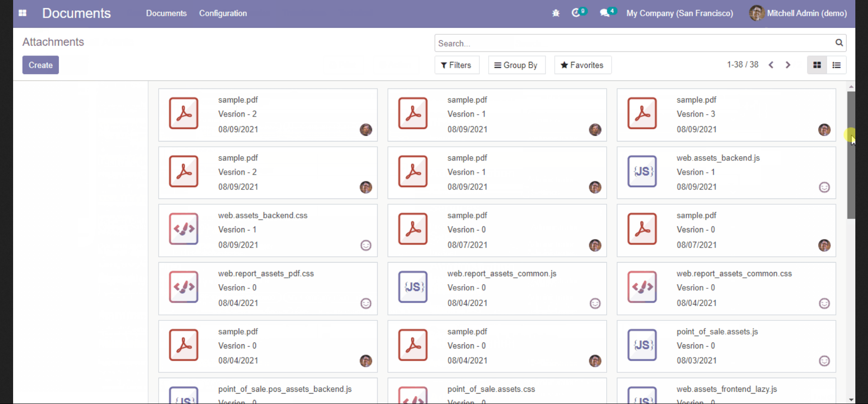The image size is (868, 404).
Task: Go to next page with right arrow
Action: [x=788, y=65]
